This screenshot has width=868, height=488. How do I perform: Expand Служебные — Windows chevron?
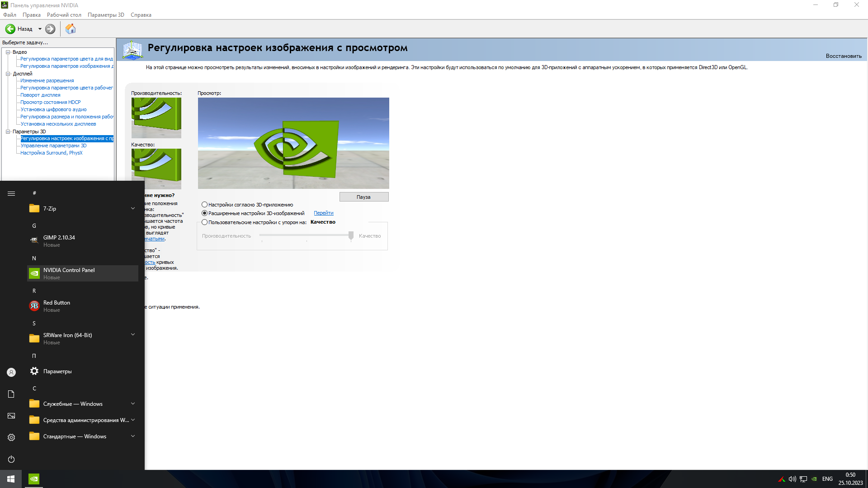tap(133, 404)
